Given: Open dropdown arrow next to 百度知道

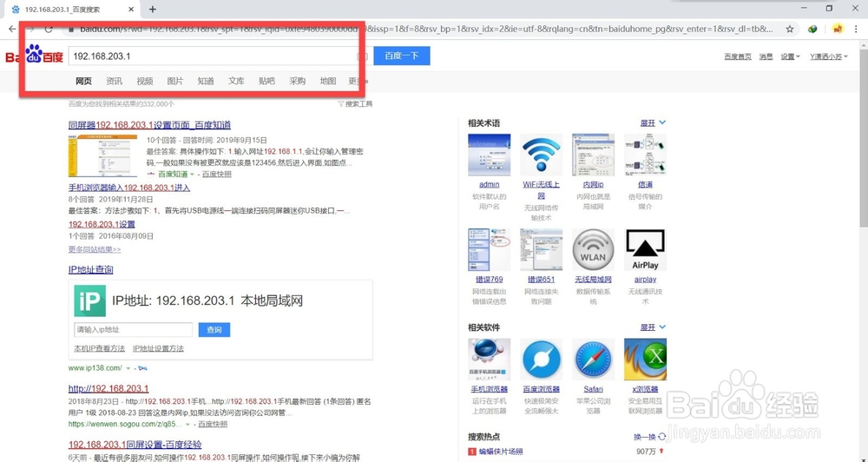Looking at the screenshot, I should click(193, 175).
